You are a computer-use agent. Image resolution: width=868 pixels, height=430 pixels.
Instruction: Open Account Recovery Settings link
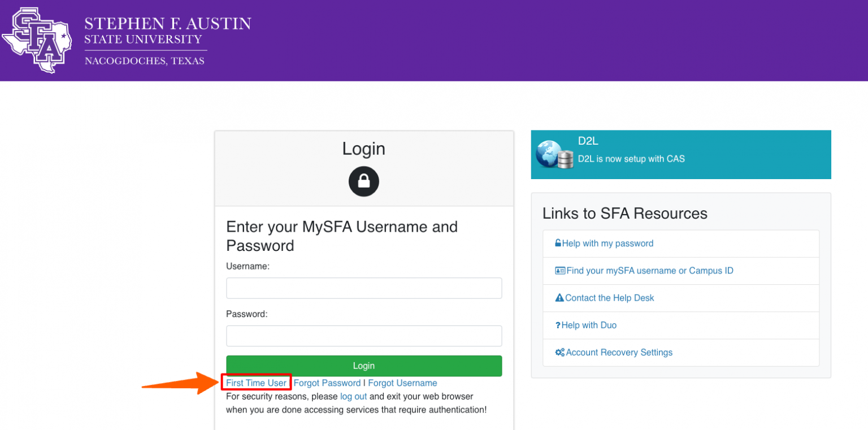[x=619, y=353]
